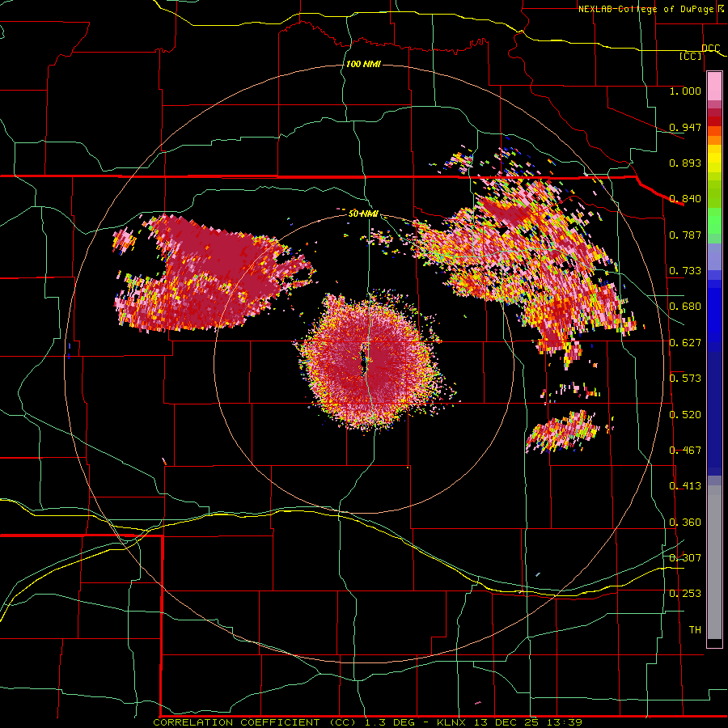Click the TH label at scale bottom
This screenshot has width=728, height=728.
pos(695,630)
